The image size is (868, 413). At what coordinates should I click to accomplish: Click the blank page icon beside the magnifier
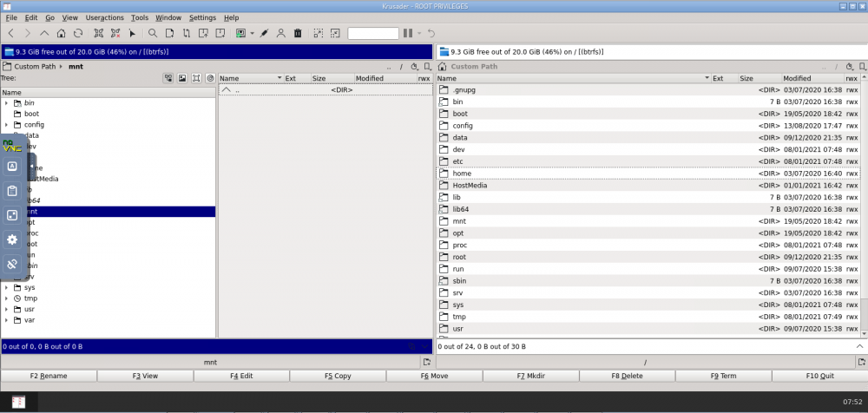pyautogui.click(x=169, y=33)
